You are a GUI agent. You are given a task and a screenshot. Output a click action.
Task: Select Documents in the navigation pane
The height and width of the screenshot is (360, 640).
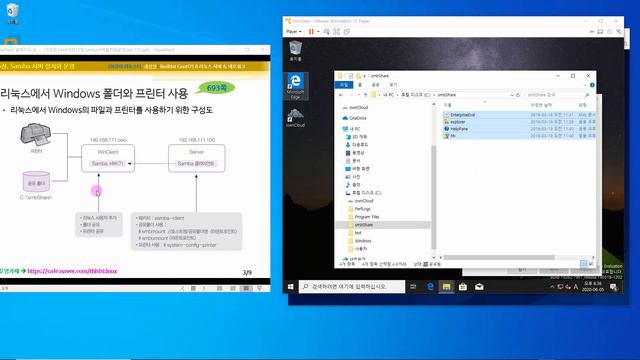[x=353, y=161]
